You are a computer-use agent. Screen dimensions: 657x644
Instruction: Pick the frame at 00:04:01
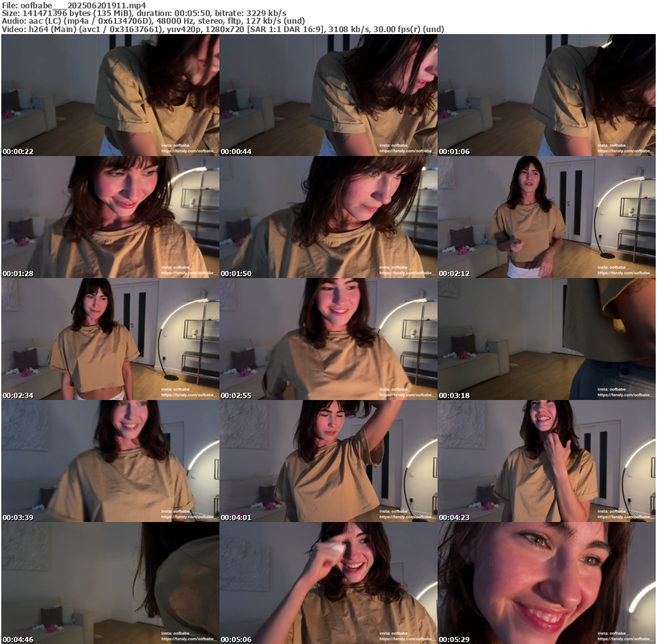328,461
